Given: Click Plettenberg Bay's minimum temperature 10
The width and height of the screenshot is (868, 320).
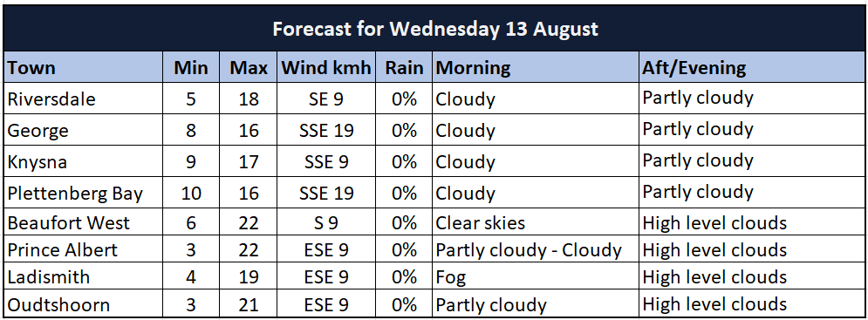Looking at the screenshot, I should click(x=191, y=194).
